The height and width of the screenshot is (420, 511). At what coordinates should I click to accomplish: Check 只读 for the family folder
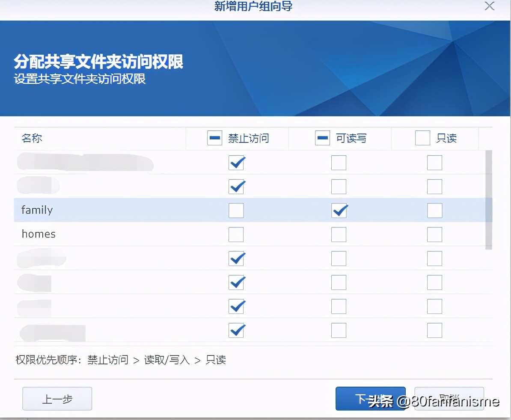tap(434, 210)
